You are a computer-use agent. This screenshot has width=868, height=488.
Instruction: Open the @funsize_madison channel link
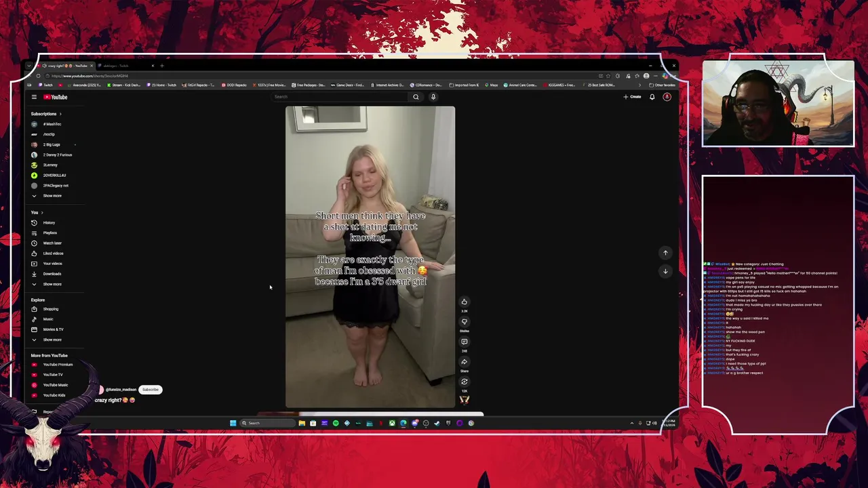pos(121,390)
